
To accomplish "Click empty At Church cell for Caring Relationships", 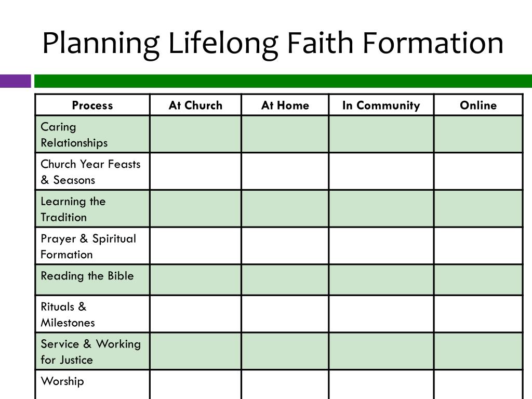I will (x=195, y=135).
